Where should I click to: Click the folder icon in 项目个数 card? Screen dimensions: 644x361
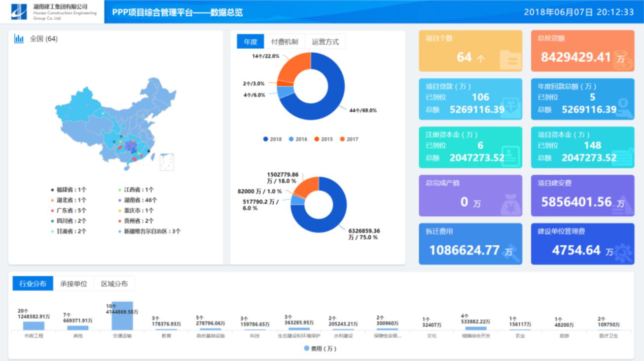tap(510, 60)
